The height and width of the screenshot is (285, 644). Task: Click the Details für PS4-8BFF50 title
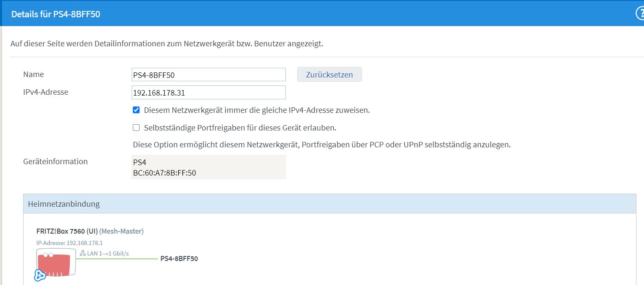pos(55,14)
